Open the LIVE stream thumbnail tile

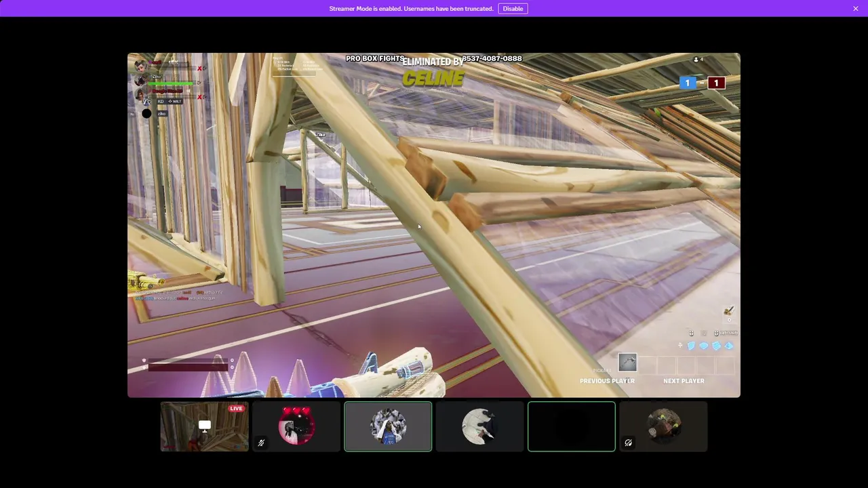click(205, 426)
